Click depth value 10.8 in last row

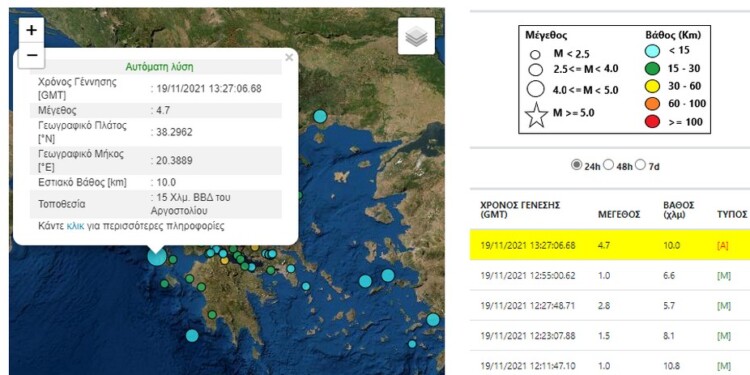(671, 366)
